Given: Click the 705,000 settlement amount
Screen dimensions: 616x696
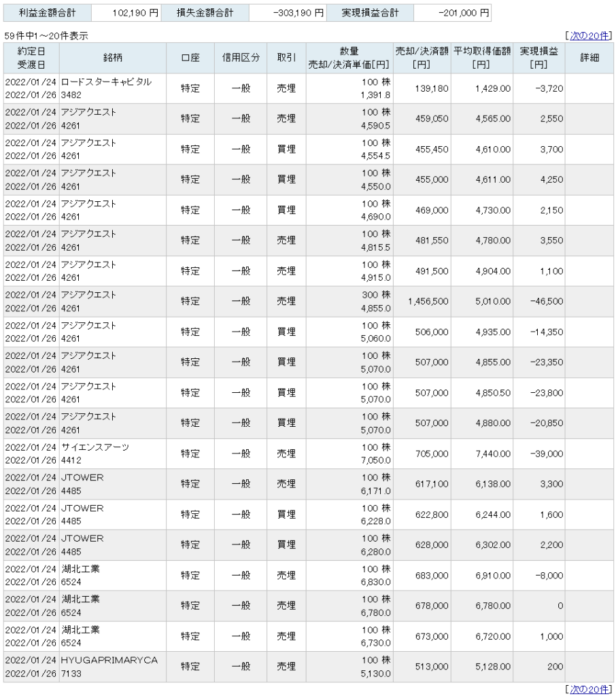Looking at the screenshot, I should (432, 453).
